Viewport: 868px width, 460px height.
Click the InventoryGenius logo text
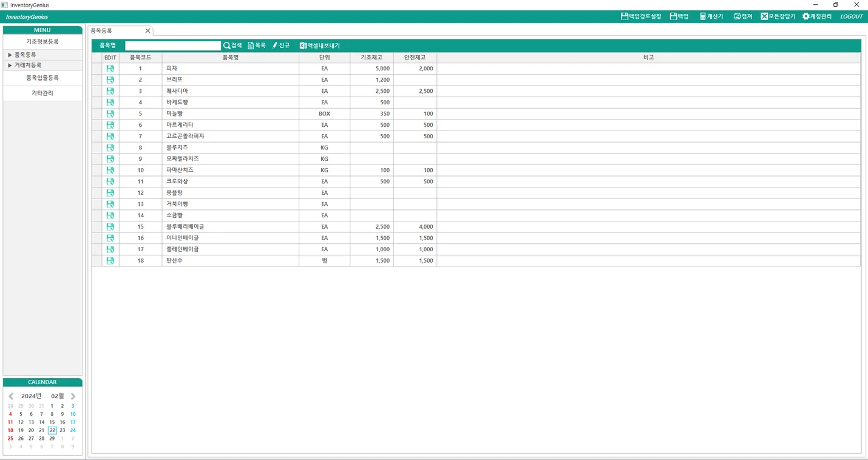point(27,17)
